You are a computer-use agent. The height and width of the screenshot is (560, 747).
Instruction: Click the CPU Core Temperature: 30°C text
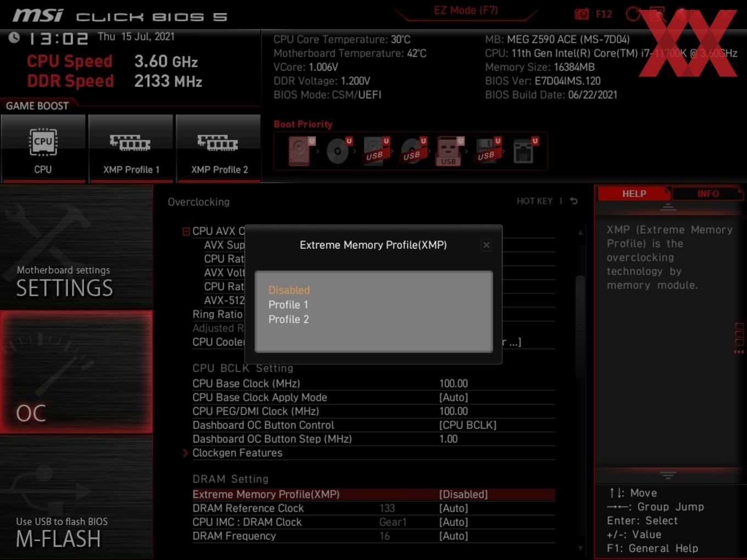click(342, 40)
